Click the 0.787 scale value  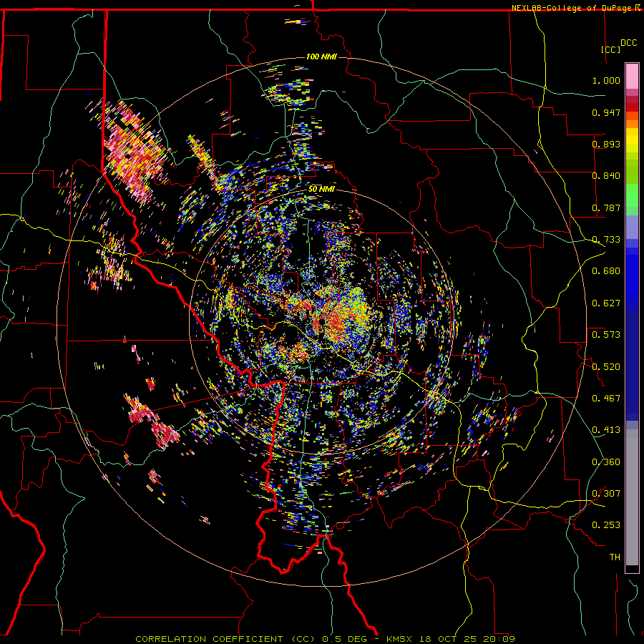tap(606, 208)
